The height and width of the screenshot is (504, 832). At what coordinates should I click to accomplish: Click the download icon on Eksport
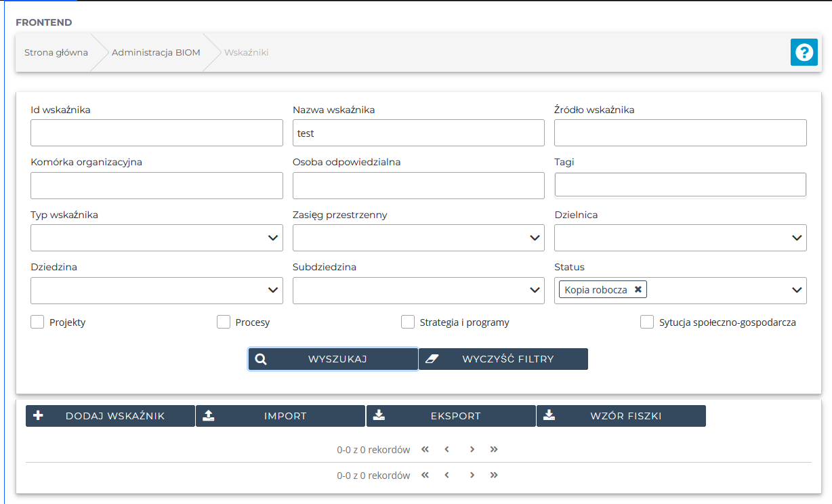(x=379, y=416)
